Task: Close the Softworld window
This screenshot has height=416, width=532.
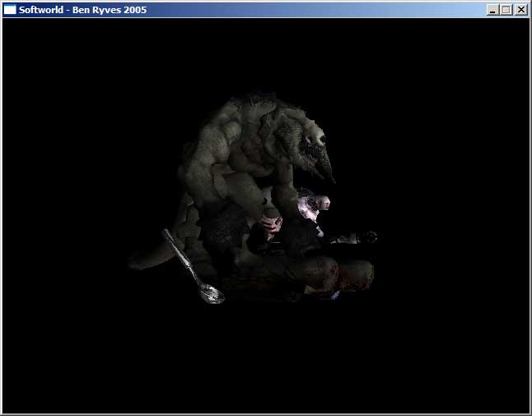Action: [x=520, y=10]
